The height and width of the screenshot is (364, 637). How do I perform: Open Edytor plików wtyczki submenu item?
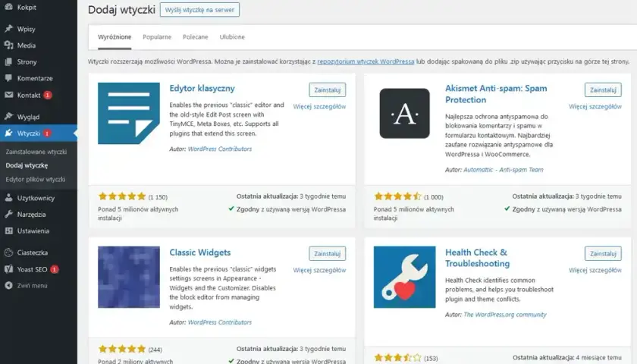pos(36,179)
